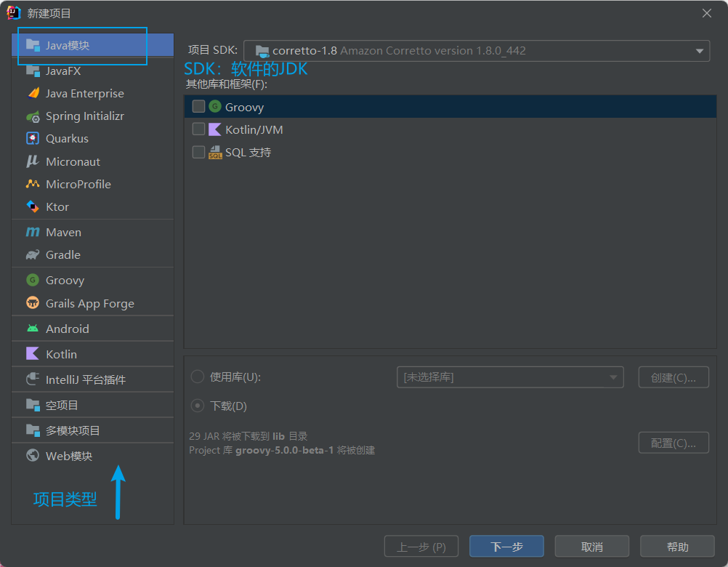Image resolution: width=728 pixels, height=567 pixels.
Task: Select the Quarkus project icon
Action: [33, 138]
